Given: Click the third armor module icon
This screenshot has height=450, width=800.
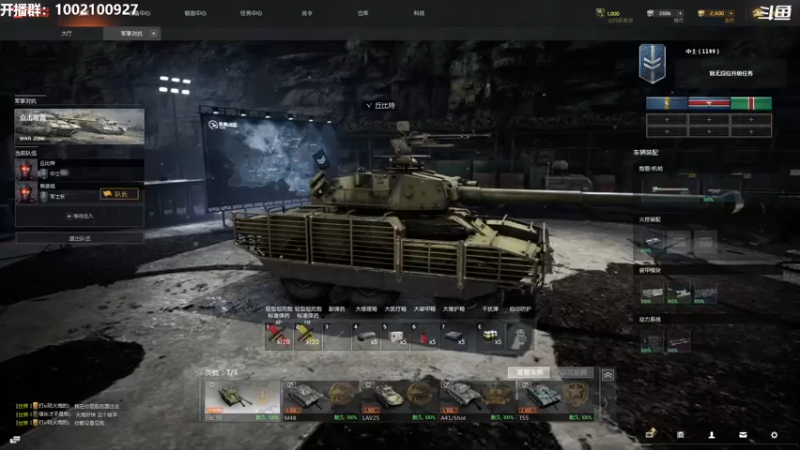Looking at the screenshot, I should (705, 292).
